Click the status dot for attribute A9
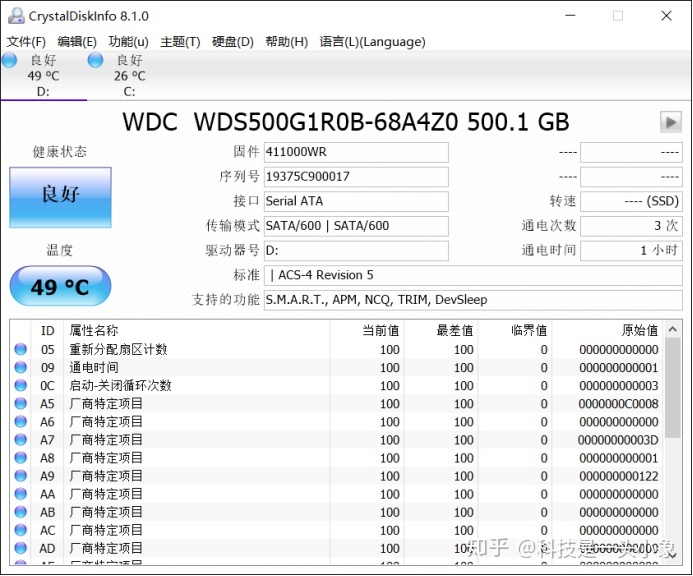The height and width of the screenshot is (576, 693). point(20,476)
